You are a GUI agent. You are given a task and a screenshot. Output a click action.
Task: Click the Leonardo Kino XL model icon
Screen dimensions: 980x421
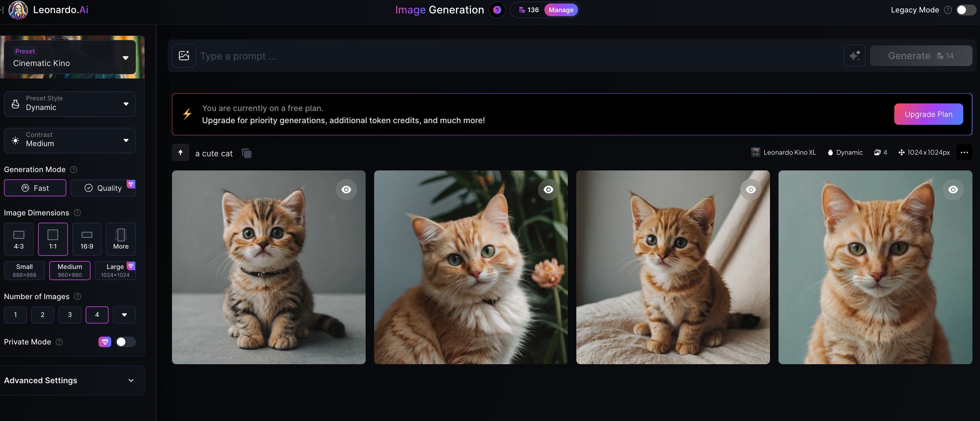pyautogui.click(x=756, y=152)
